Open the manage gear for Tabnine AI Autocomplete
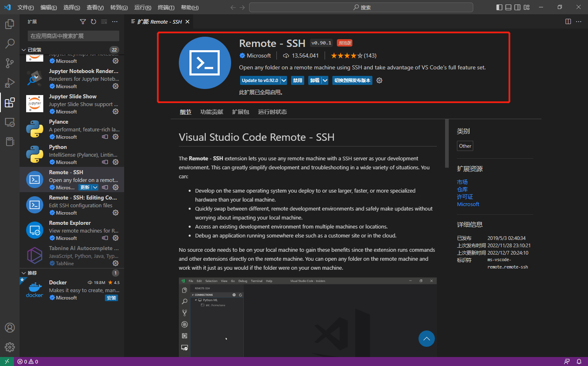588x366 pixels. [116, 263]
